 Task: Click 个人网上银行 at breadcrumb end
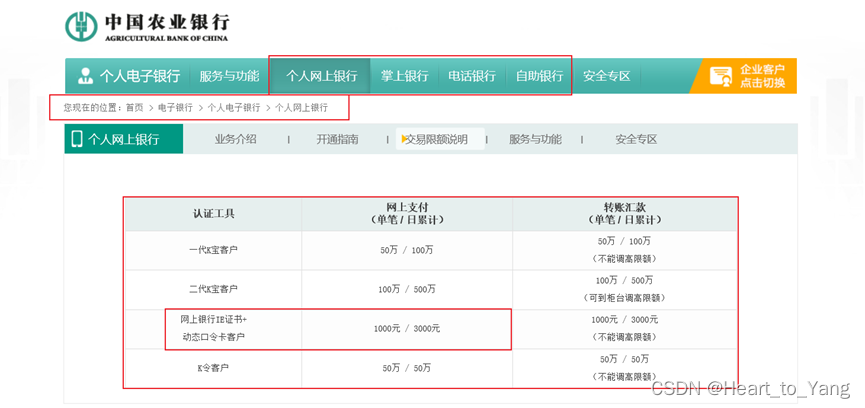pos(301,108)
